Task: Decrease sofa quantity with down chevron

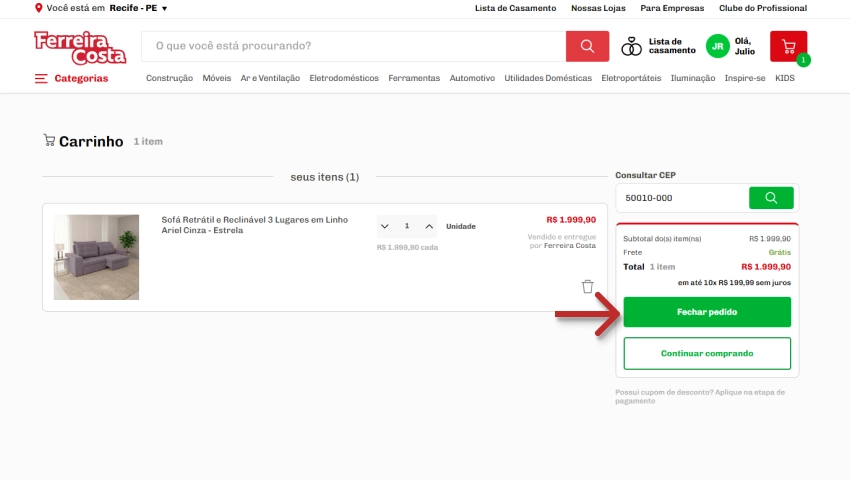Action: click(385, 226)
